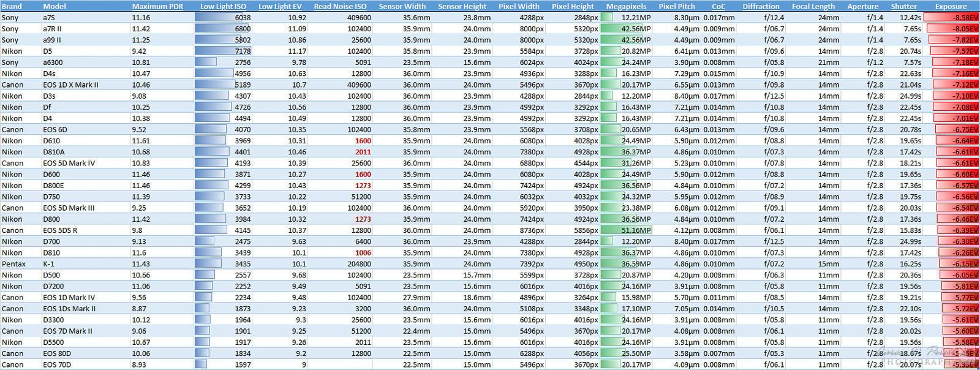Select the 7178 Low Light ISO data bar
This screenshot has width=980, height=370.
point(223,51)
